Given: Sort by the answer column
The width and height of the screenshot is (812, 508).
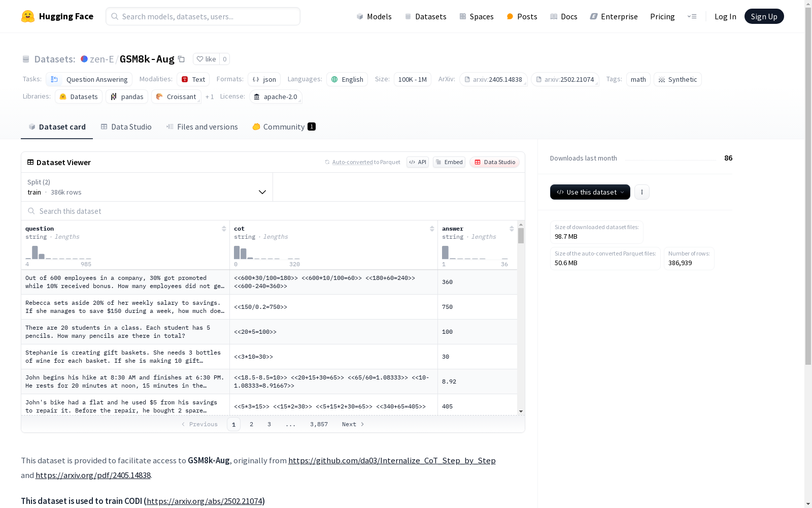Looking at the screenshot, I should pos(512,229).
